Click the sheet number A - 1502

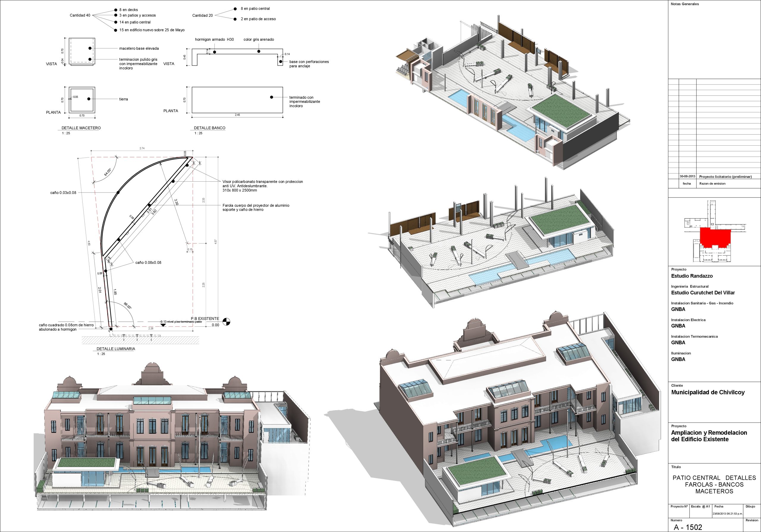[688, 527]
